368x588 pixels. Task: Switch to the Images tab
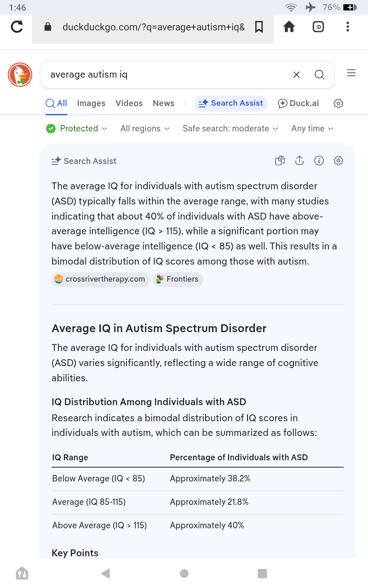coord(91,103)
